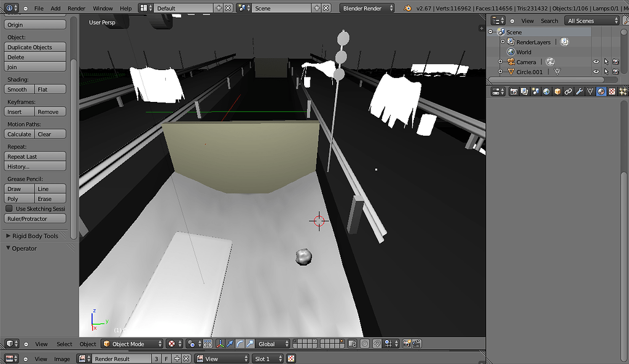Open the snap element type dropdown
Screen dimensions: 629x364
pos(391,344)
